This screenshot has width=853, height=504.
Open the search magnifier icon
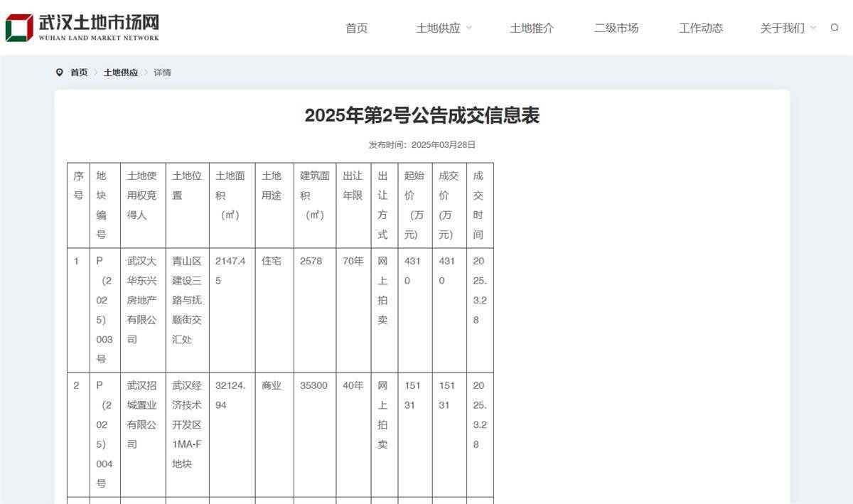pos(835,28)
